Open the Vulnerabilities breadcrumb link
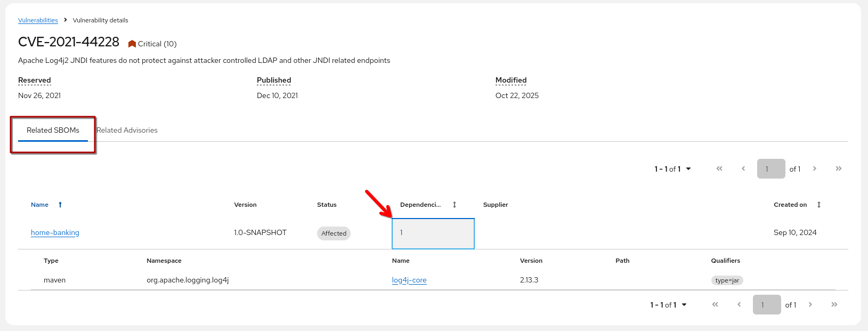 [38, 20]
